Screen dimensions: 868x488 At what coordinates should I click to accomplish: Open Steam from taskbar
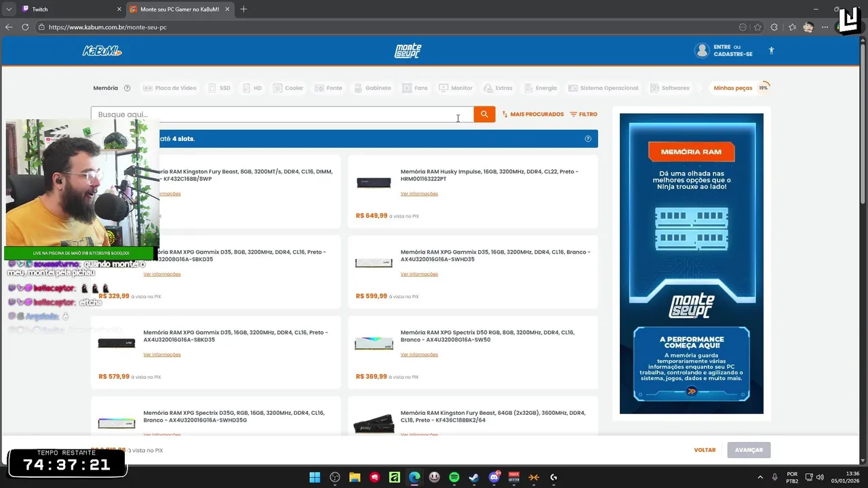point(474,477)
